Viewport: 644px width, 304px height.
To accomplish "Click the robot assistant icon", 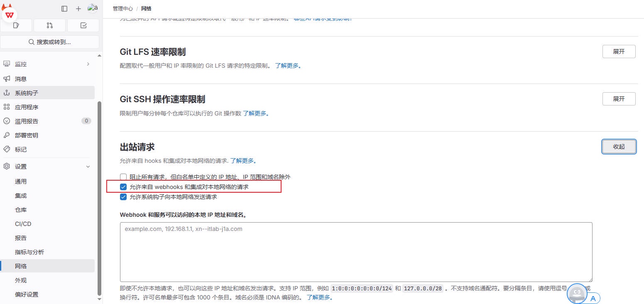I will pyautogui.click(x=577, y=293).
